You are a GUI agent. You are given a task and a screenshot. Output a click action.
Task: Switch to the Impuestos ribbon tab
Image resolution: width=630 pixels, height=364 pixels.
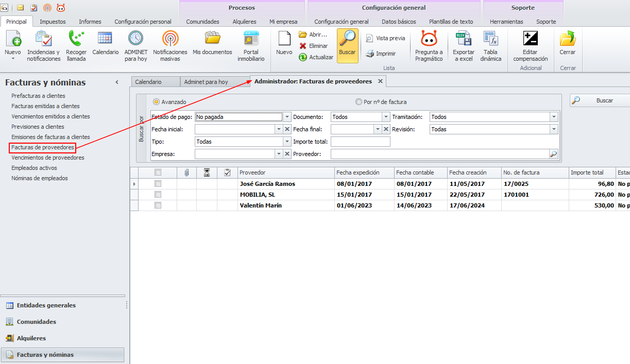tap(53, 22)
